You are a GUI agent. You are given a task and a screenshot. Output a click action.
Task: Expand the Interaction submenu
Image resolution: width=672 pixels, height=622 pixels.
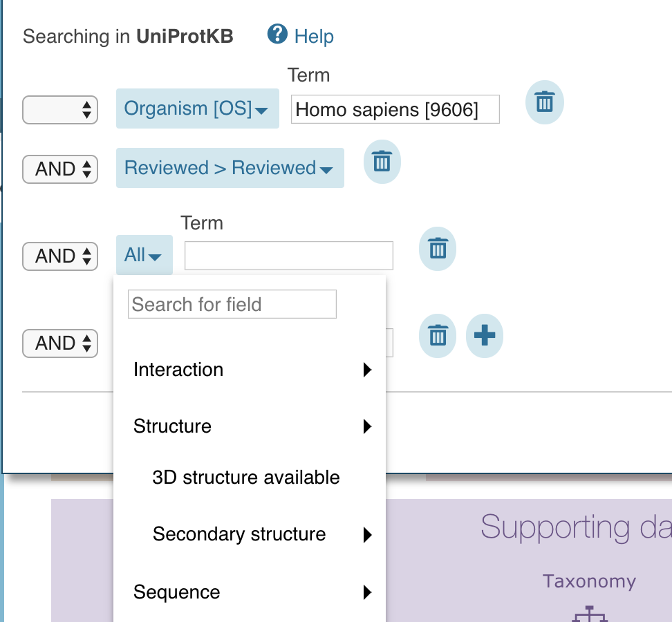coord(178,370)
